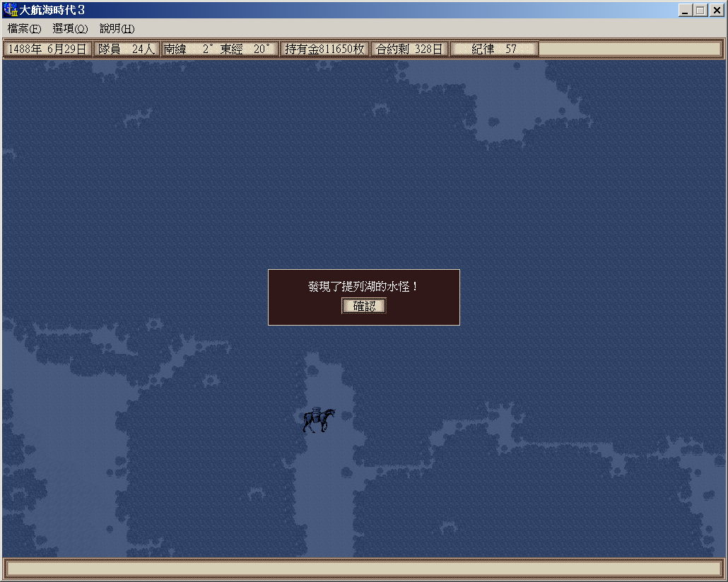Open the 說明(H) menu
The height and width of the screenshot is (582, 728).
[117, 29]
